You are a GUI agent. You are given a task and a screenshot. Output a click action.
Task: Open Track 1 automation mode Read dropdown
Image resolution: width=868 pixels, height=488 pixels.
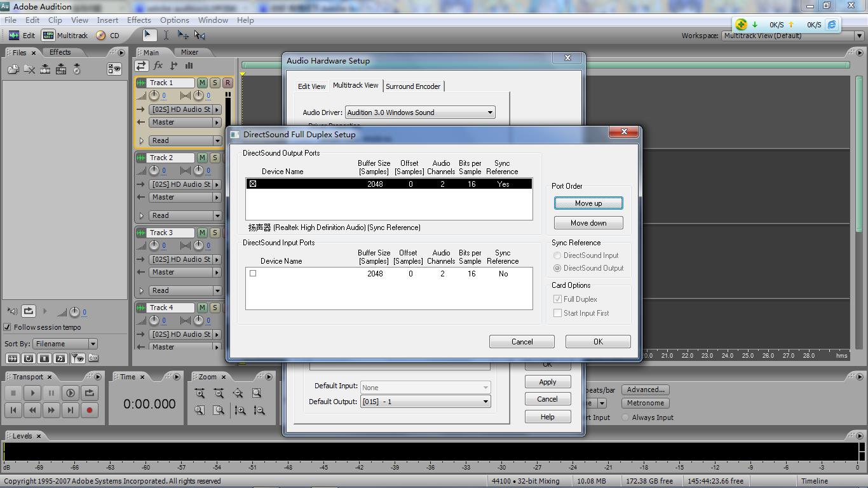click(185, 140)
